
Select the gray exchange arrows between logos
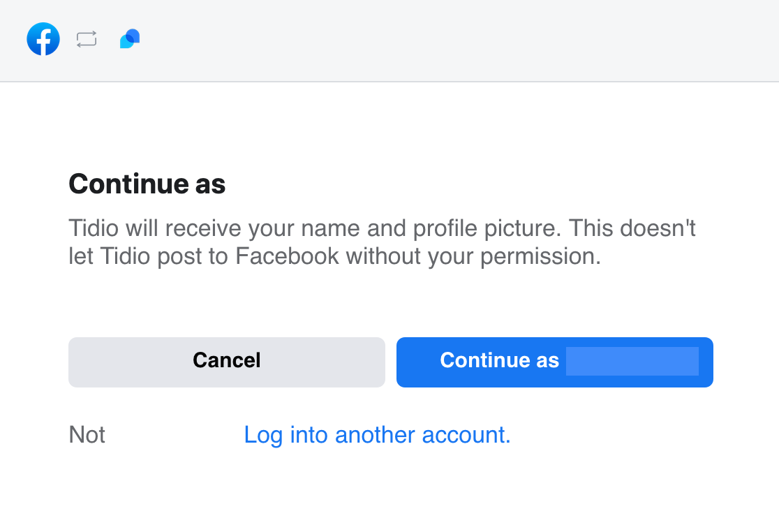click(x=87, y=39)
